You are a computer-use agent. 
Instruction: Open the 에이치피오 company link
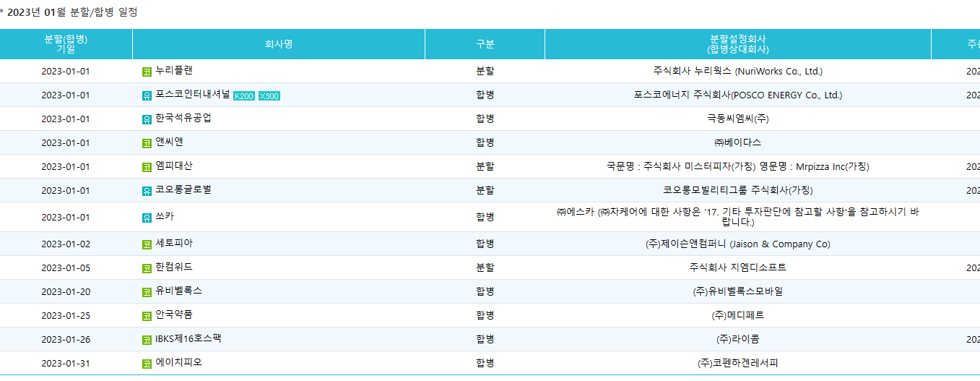point(178,363)
